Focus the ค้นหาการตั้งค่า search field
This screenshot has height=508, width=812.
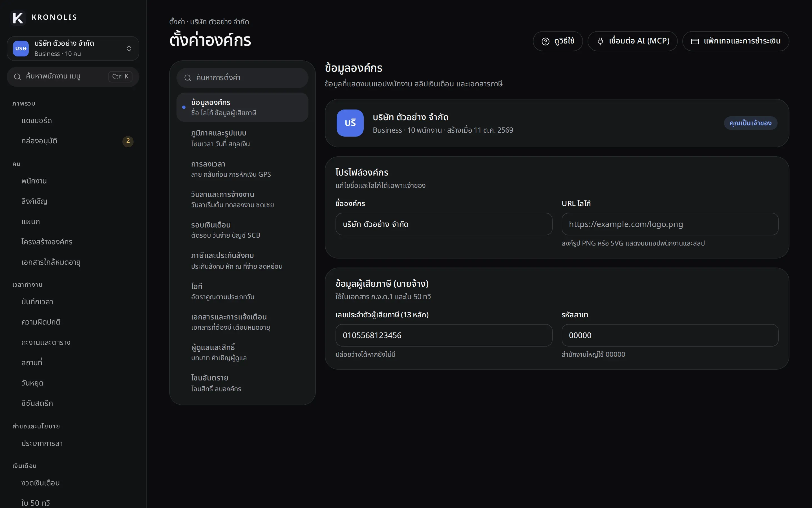click(242, 78)
